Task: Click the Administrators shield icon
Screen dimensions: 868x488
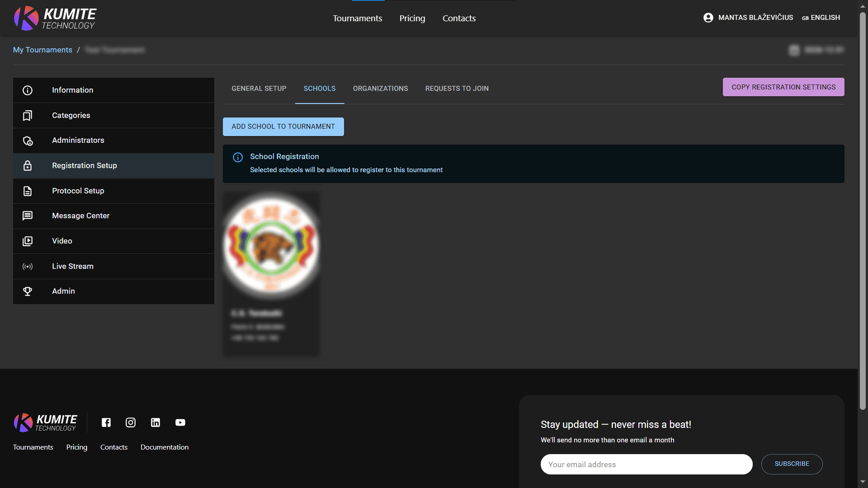Action: (28, 141)
